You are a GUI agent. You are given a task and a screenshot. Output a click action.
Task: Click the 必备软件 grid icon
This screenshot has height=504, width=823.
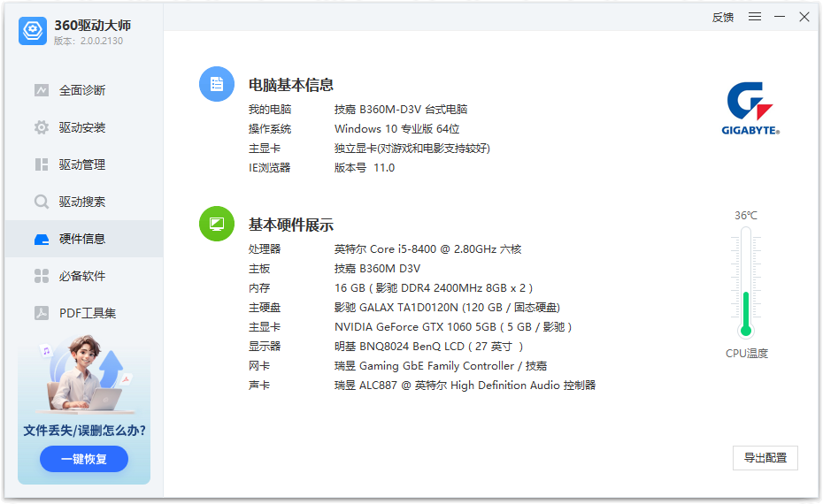[42, 276]
